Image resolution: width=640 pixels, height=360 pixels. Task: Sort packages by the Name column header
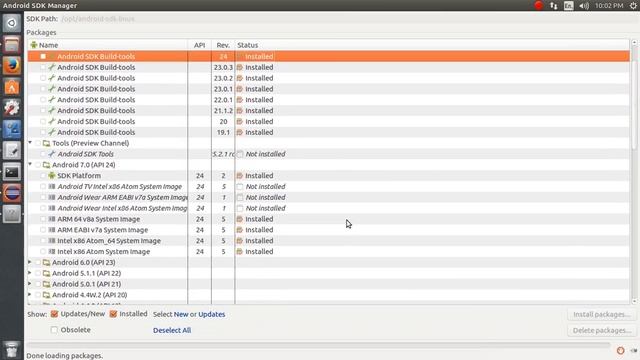108,45
